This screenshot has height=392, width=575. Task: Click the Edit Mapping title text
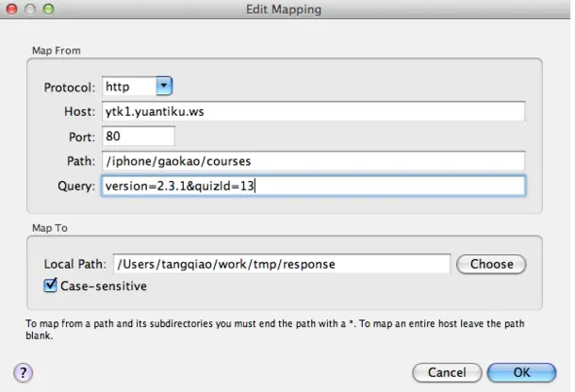284,9
